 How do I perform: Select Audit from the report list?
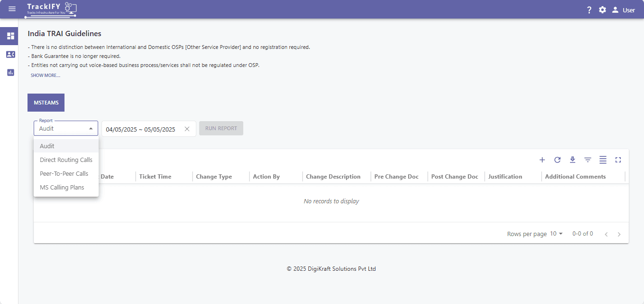(66, 146)
